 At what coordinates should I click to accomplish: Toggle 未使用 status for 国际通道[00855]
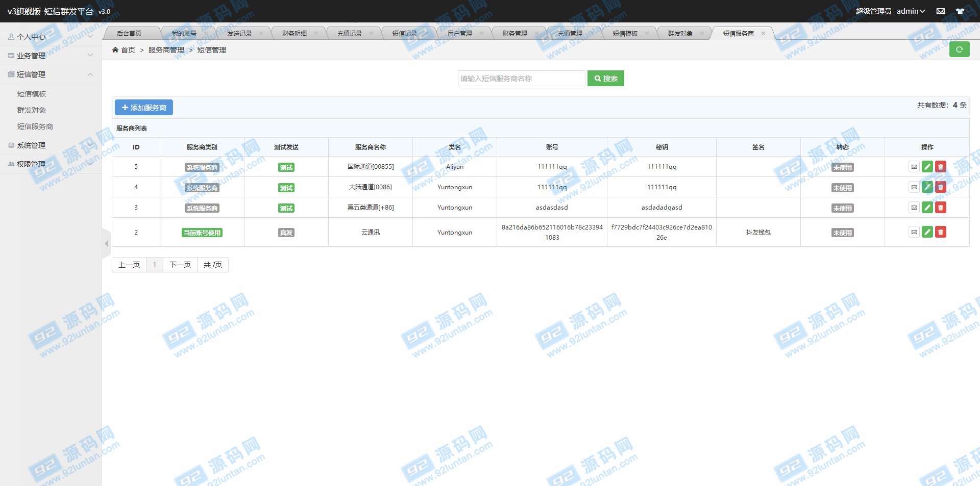click(842, 167)
